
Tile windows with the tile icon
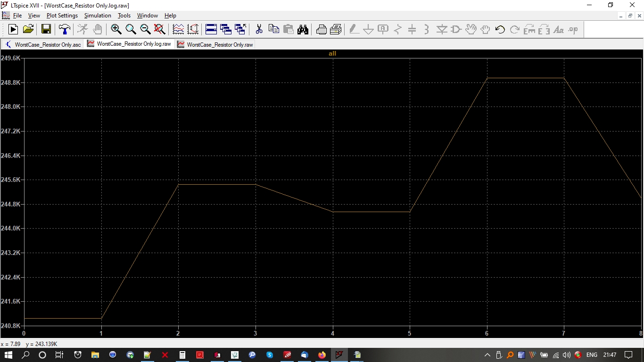211,29
